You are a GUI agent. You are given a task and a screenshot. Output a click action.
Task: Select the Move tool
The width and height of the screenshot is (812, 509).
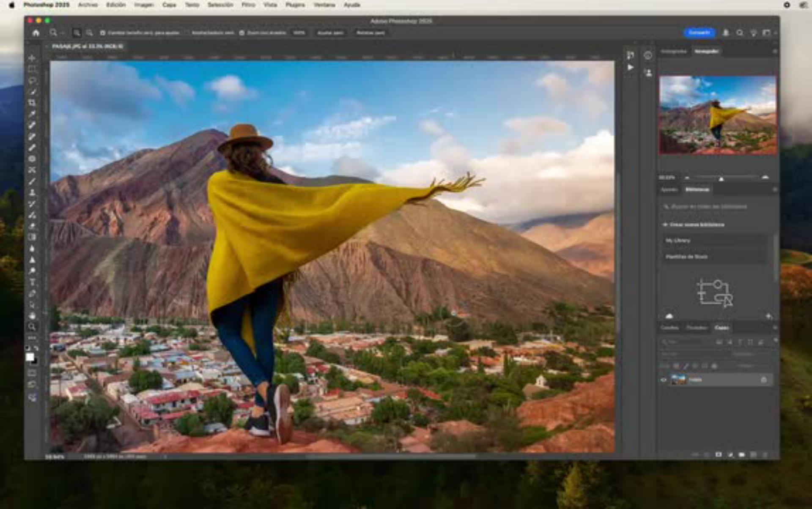pos(32,58)
